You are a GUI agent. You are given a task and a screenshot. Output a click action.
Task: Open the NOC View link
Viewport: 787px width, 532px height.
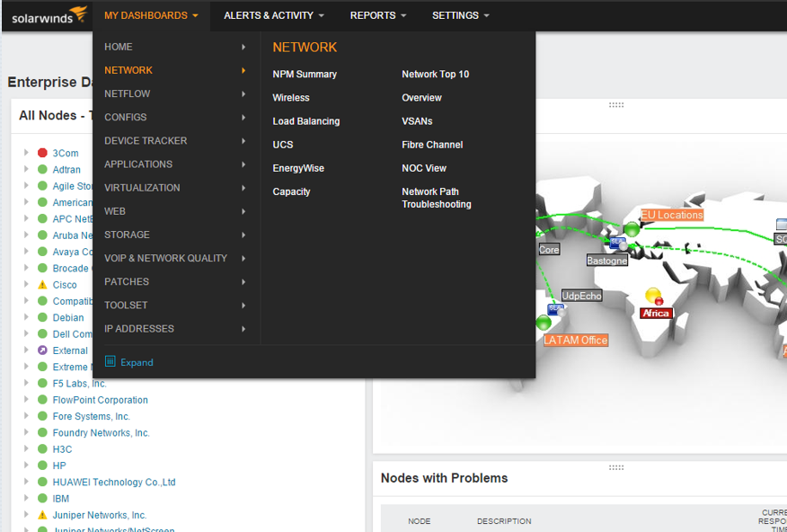[x=424, y=168]
